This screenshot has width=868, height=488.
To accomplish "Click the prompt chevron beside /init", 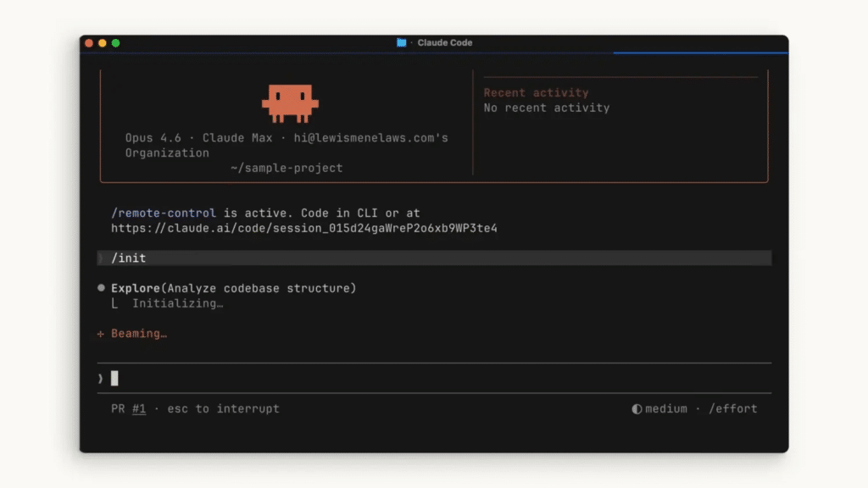I will 101,258.
